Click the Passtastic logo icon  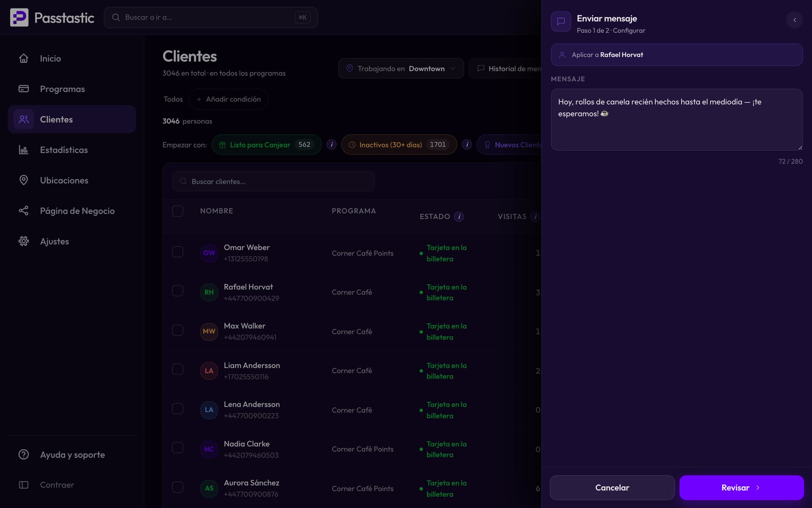pyautogui.click(x=19, y=17)
